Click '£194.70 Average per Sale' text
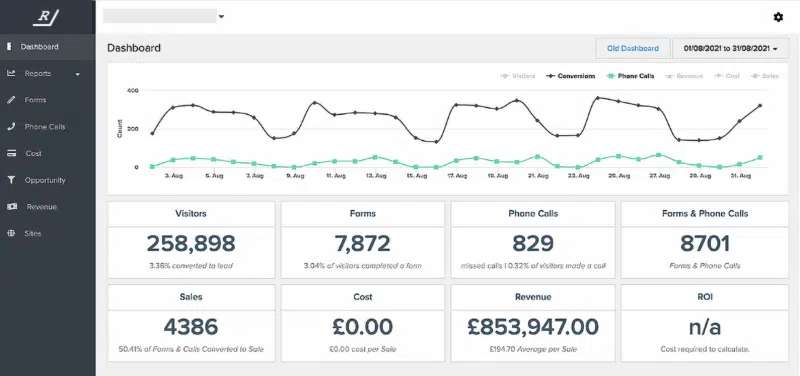The height and width of the screenshot is (376, 800). click(x=533, y=349)
